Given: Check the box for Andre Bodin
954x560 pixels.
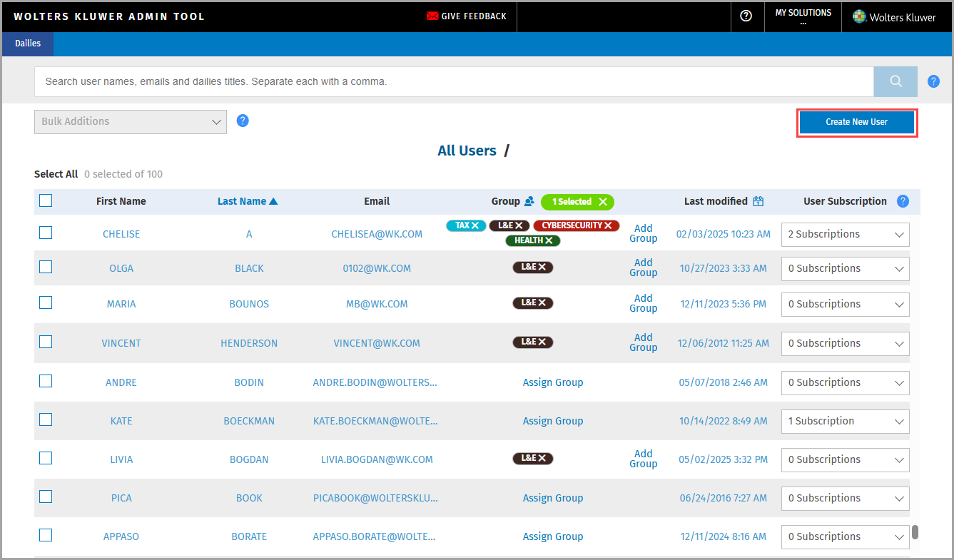Looking at the screenshot, I should tap(46, 381).
